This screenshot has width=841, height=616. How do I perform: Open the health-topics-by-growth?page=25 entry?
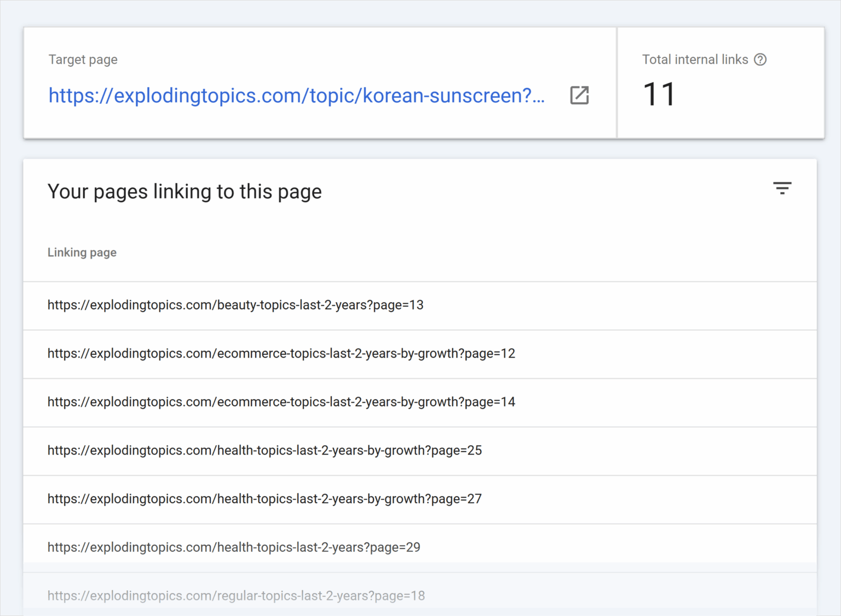click(x=264, y=450)
